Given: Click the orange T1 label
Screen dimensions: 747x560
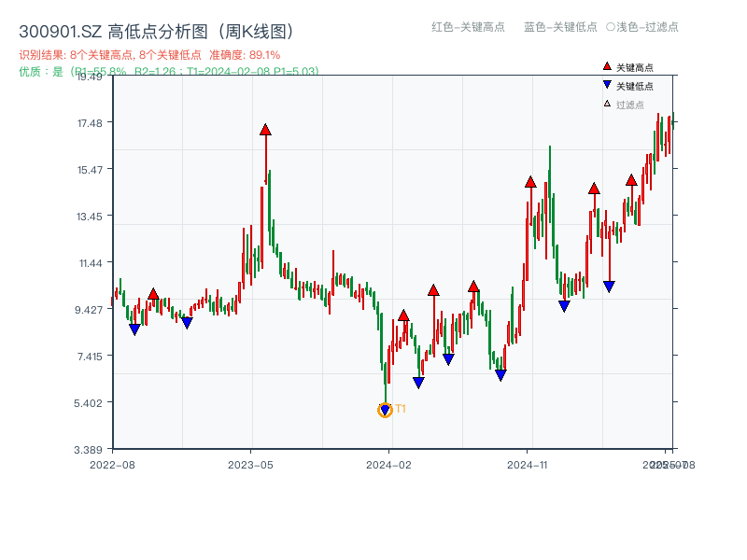Looking at the screenshot, I should coord(401,409).
